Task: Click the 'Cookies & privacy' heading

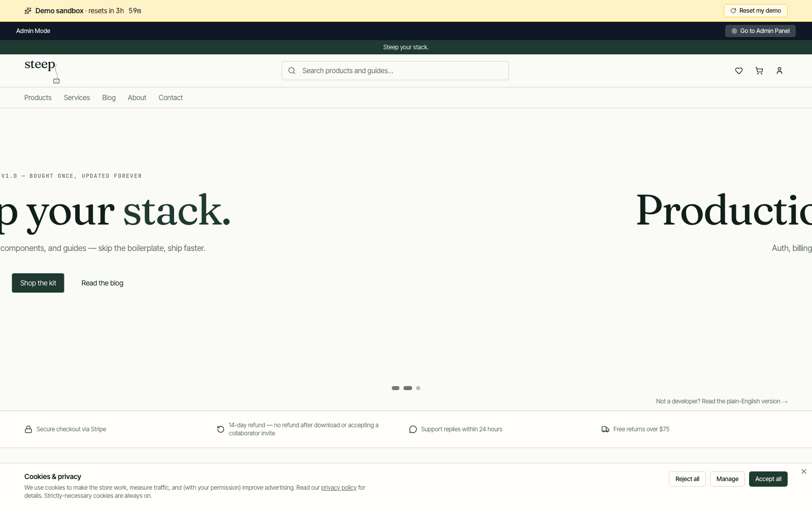Action: coord(53,477)
